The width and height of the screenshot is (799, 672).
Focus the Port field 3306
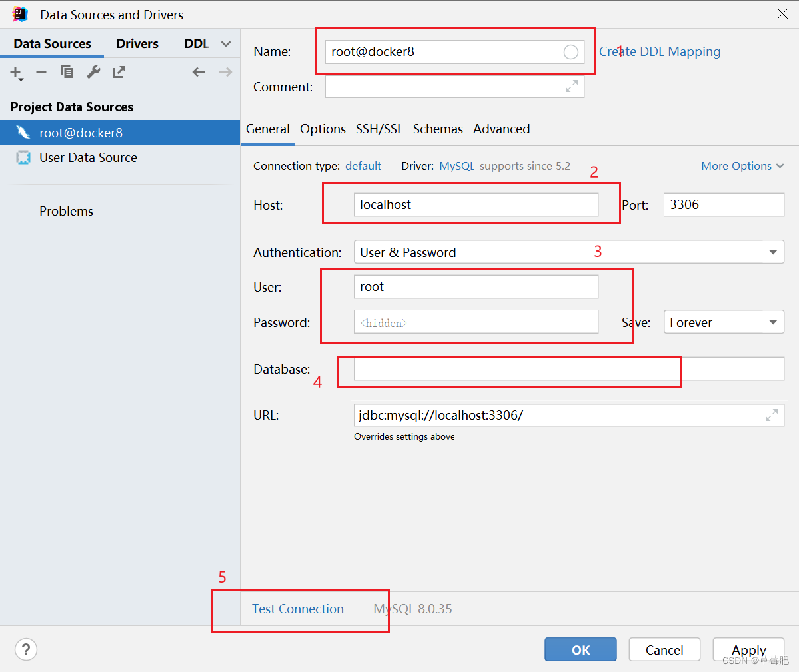[724, 204]
